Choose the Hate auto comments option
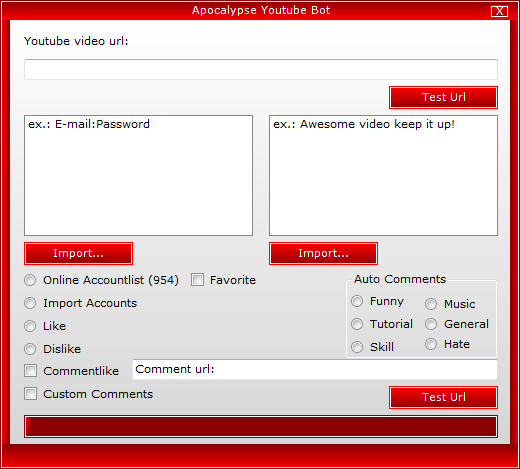The height and width of the screenshot is (469, 520). pyautogui.click(x=431, y=344)
